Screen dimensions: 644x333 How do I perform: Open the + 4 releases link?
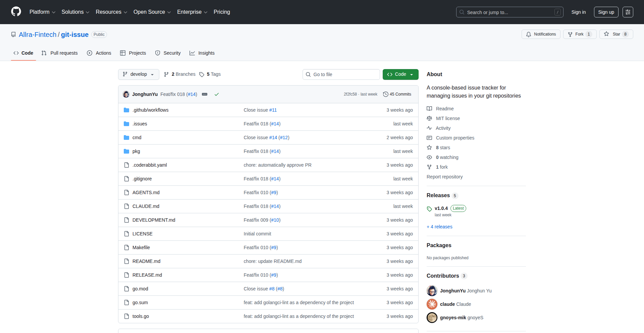(439, 227)
